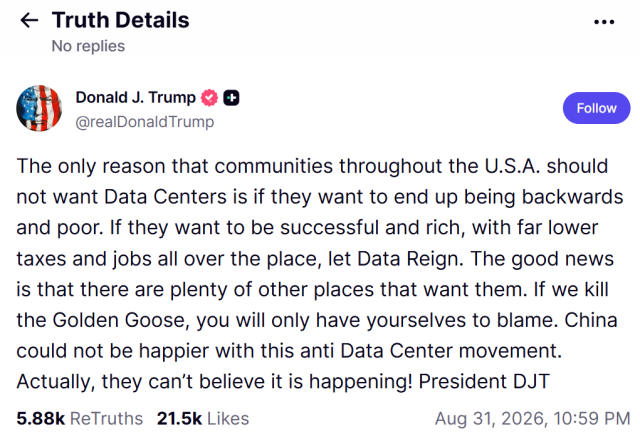The image size is (640, 444).
Task: Follow the realDonaldTrump account
Action: pyautogui.click(x=596, y=108)
